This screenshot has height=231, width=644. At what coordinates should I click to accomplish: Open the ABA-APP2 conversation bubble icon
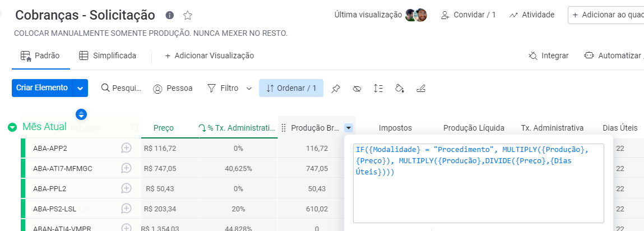[126, 148]
